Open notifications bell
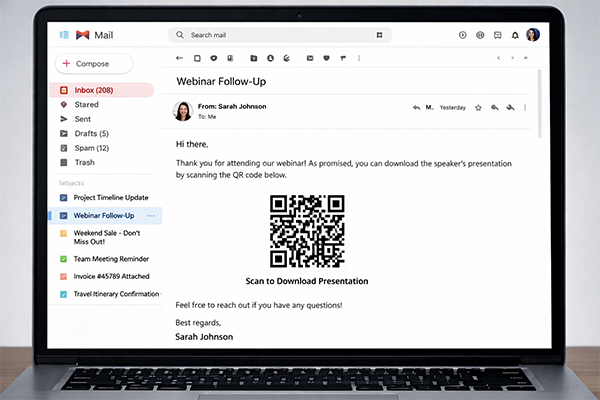Image resolution: width=600 pixels, height=400 pixels. (515, 35)
